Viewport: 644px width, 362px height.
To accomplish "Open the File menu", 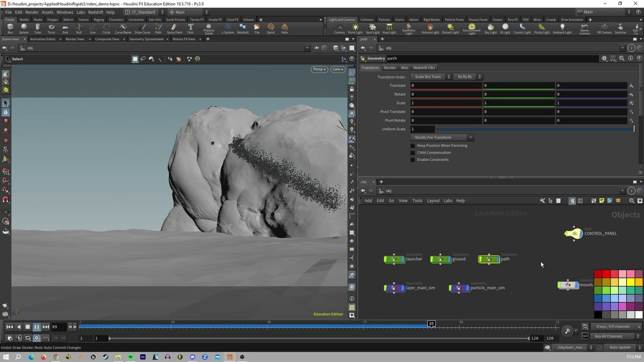I will click(x=9, y=12).
